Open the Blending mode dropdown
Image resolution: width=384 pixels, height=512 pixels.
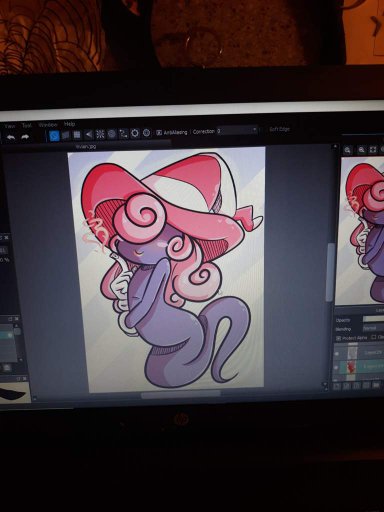(373, 328)
